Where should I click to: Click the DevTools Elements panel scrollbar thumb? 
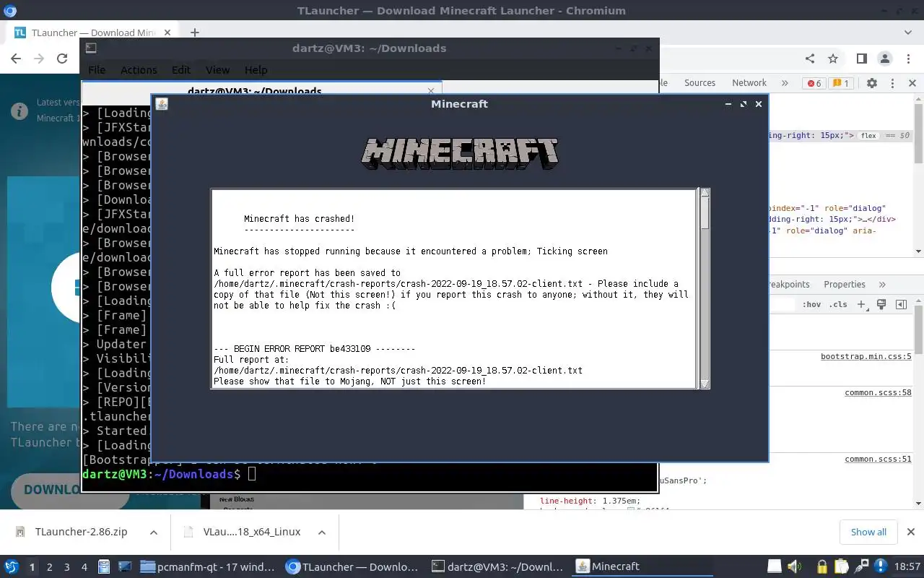[x=919, y=132]
